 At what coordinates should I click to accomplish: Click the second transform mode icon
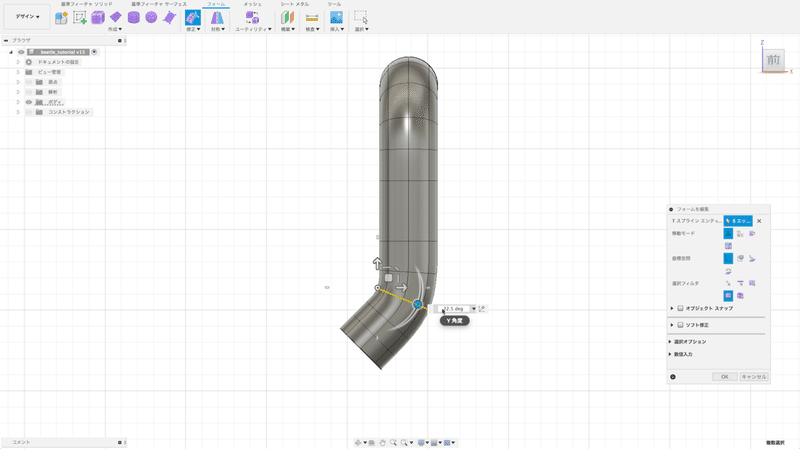point(740,234)
